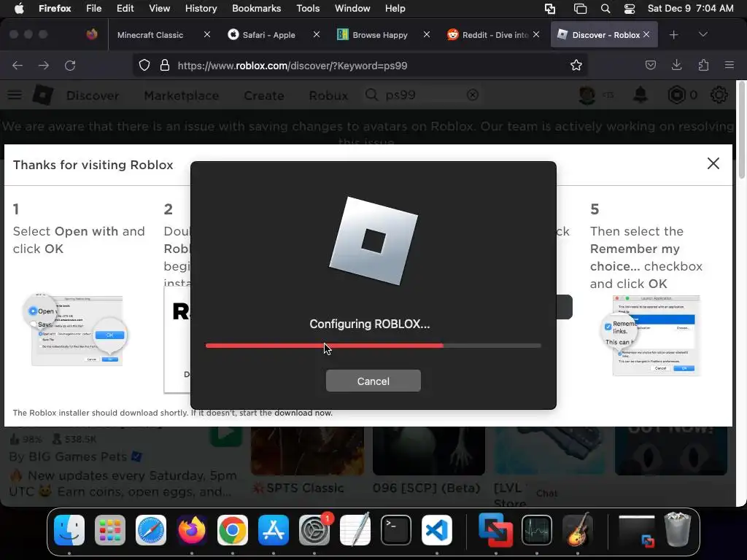Open the Roblox Create page
Viewport: 747px width, 560px height.
coord(264,96)
